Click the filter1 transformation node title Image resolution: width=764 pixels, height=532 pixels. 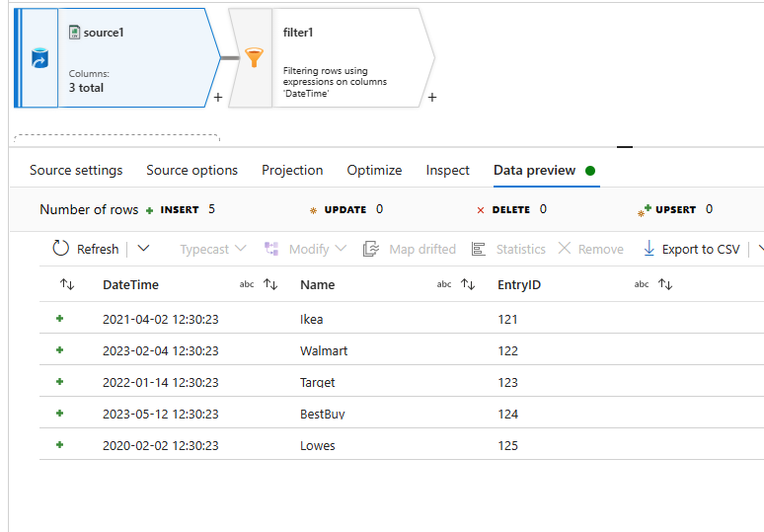(x=297, y=33)
